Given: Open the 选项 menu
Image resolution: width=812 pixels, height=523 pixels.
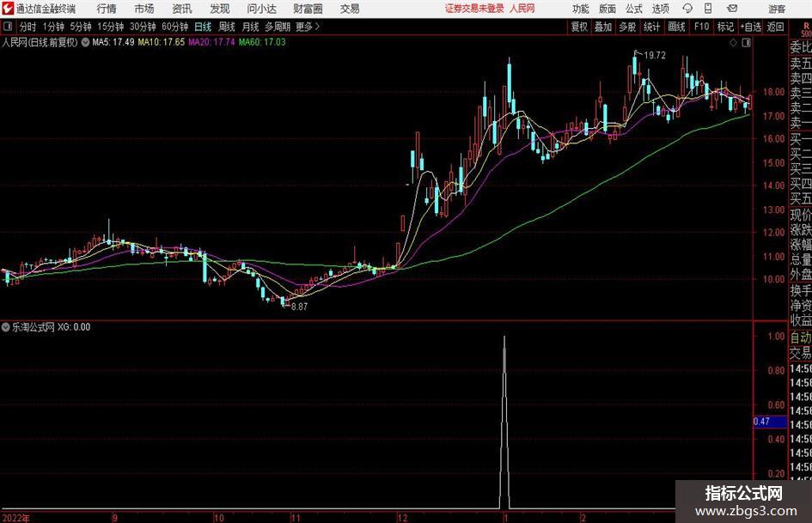Looking at the screenshot, I should pos(660,9).
